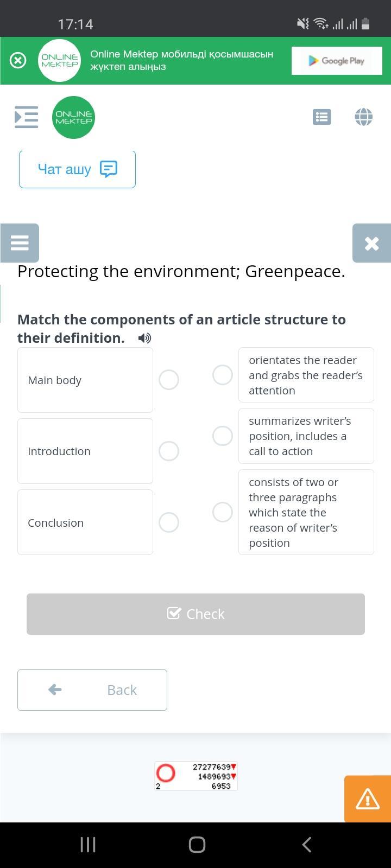
Task: Select the Introduction radio circle
Action: pyautogui.click(x=169, y=451)
